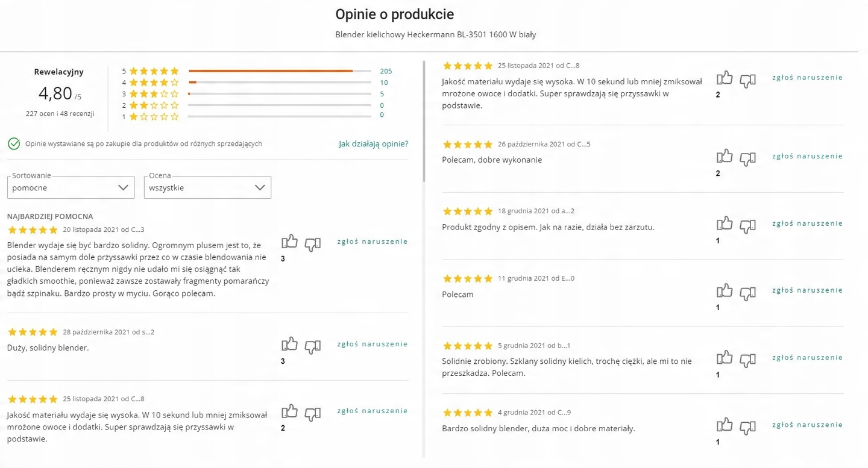Image resolution: width=868 pixels, height=468 pixels.
Task: Thumbs up the 4 grudnia 2021 review
Action: pos(725,425)
